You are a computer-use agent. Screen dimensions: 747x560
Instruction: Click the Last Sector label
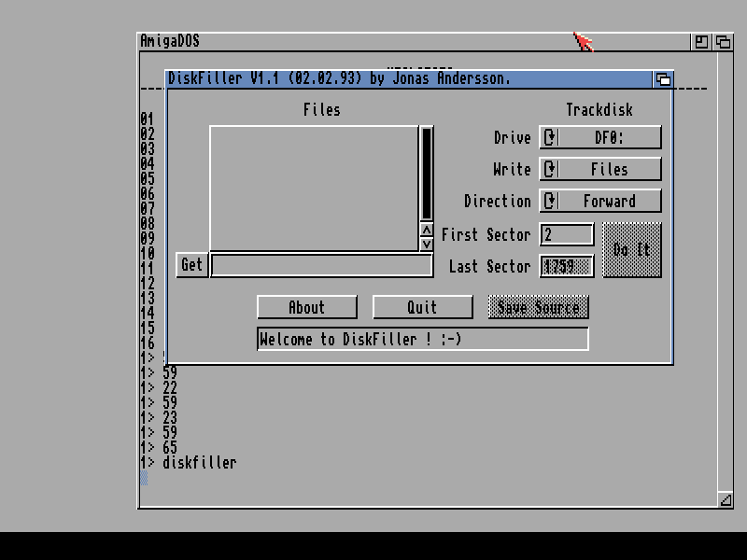coord(489,266)
